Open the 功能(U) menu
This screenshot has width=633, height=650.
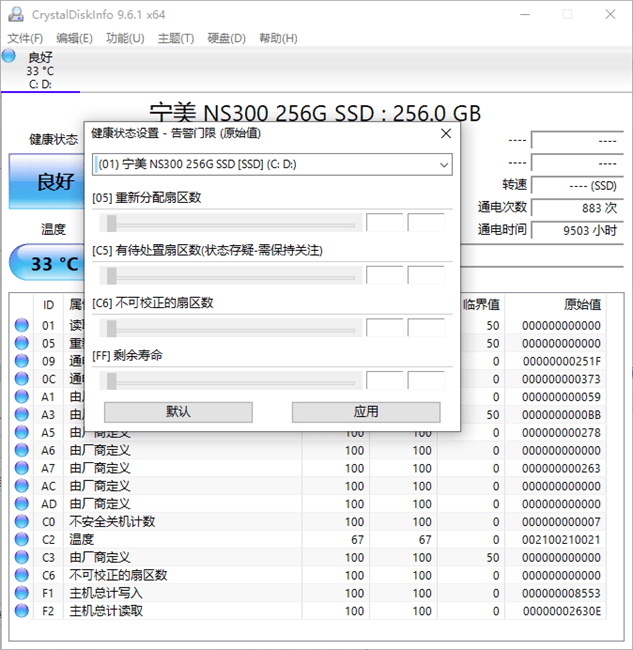[125, 38]
